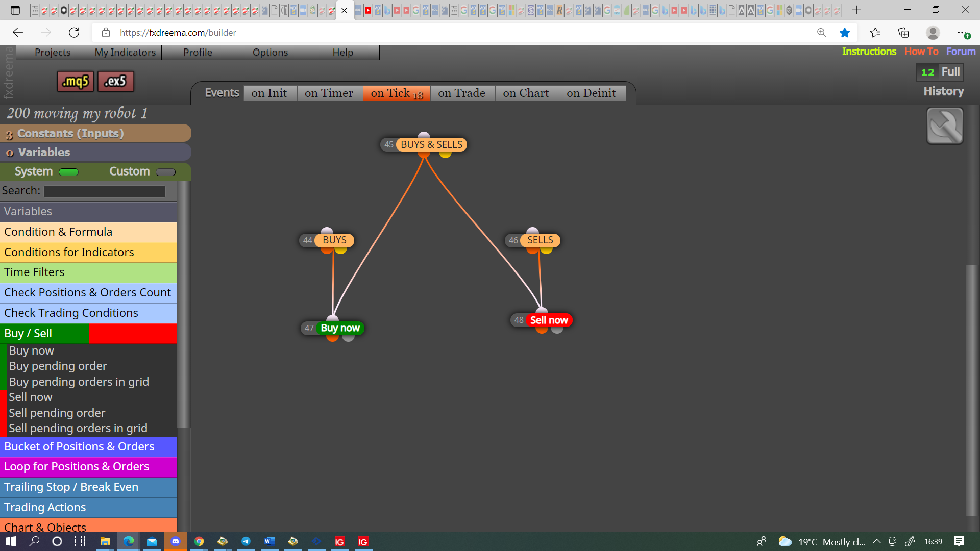The height and width of the screenshot is (551, 980).
Task: Download the .mq5 source file
Action: (76, 81)
